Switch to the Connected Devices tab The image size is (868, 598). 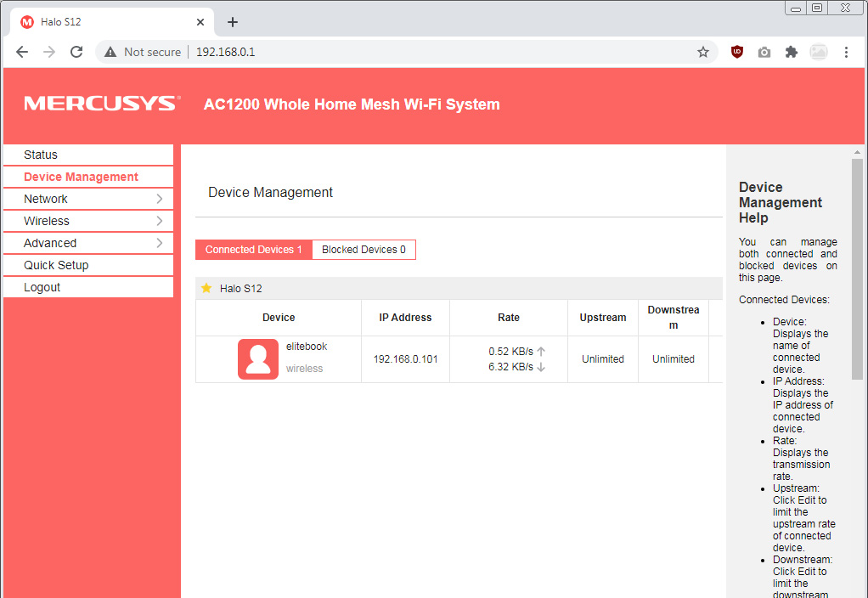254,250
